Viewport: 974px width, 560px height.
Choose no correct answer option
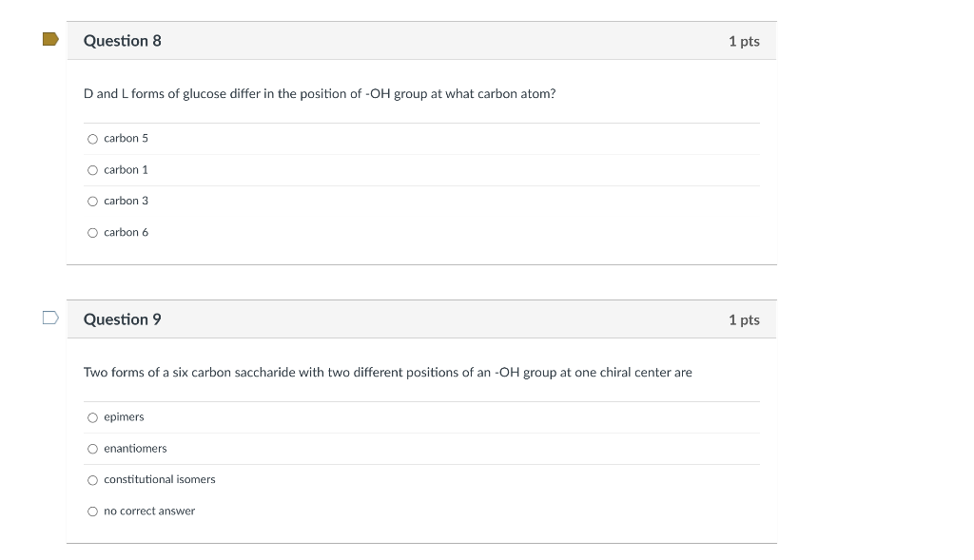pyautogui.click(x=92, y=511)
